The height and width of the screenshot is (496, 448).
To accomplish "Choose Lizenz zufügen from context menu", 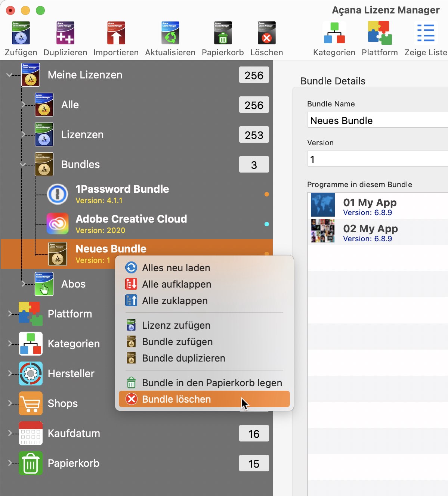I will click(204, 325).
